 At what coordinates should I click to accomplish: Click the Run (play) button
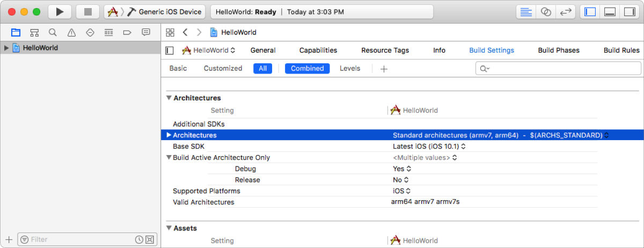click(60, 12)
